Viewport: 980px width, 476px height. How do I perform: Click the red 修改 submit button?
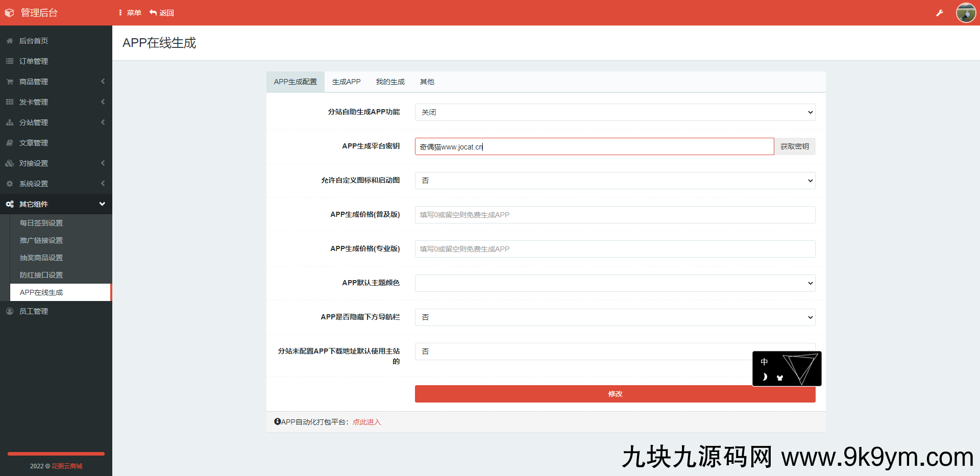(615, 394)
